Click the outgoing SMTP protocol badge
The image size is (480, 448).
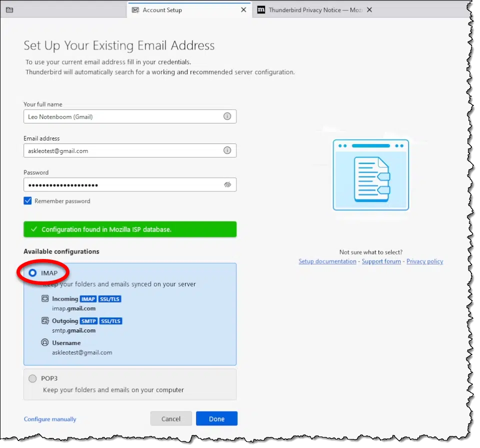[89, 321]
